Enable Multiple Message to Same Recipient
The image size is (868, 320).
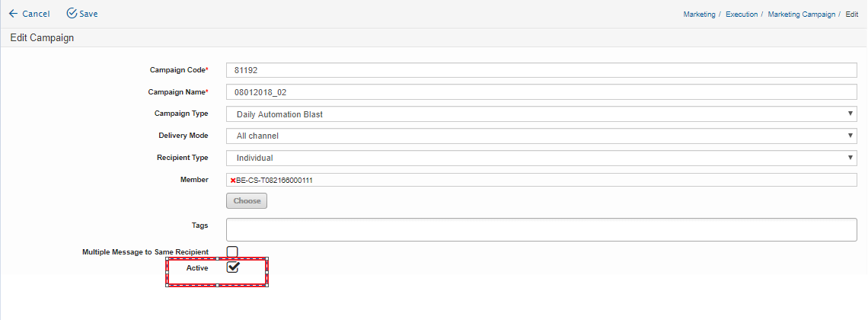(232, 251)
